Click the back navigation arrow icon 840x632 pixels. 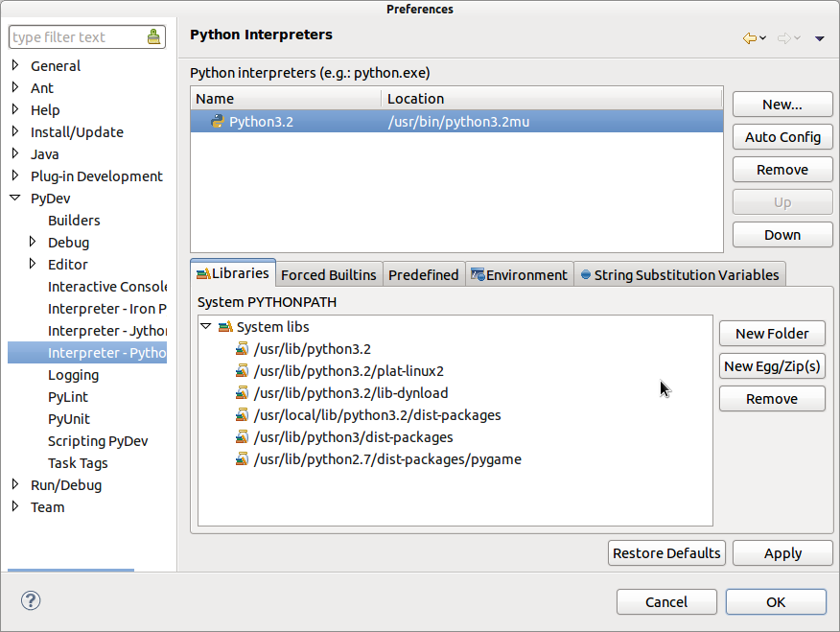pos(750,37)
